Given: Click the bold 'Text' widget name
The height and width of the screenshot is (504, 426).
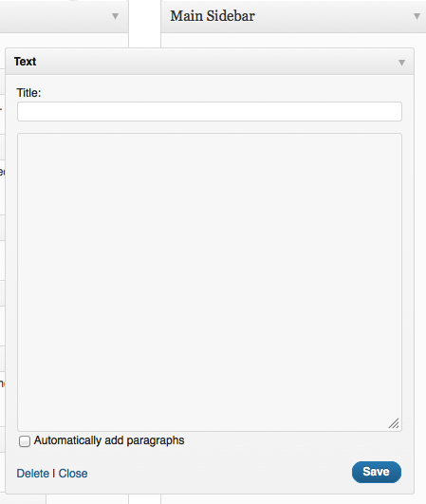Looking at the screenshot, I should pos(25,62).
